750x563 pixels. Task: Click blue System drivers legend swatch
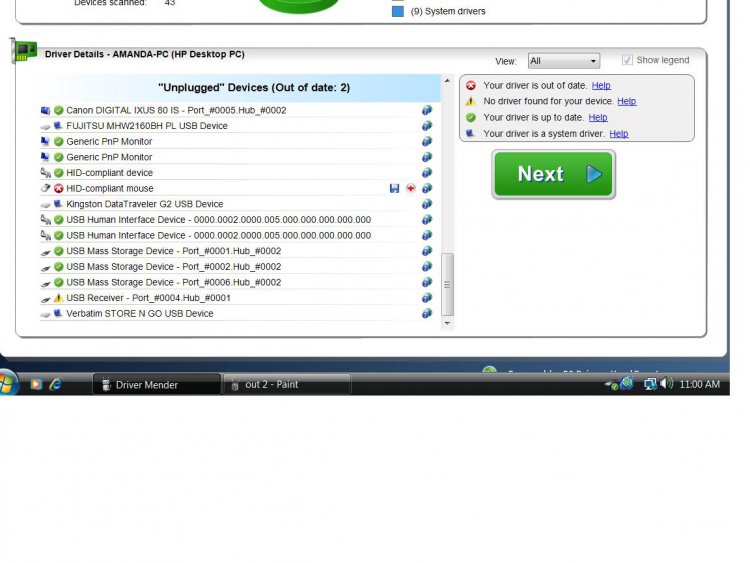pyautogui.click(x=397, y=11)
